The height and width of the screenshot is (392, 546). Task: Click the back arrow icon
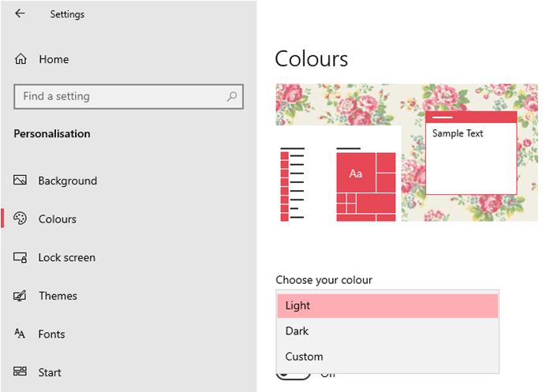click(20, 13)
